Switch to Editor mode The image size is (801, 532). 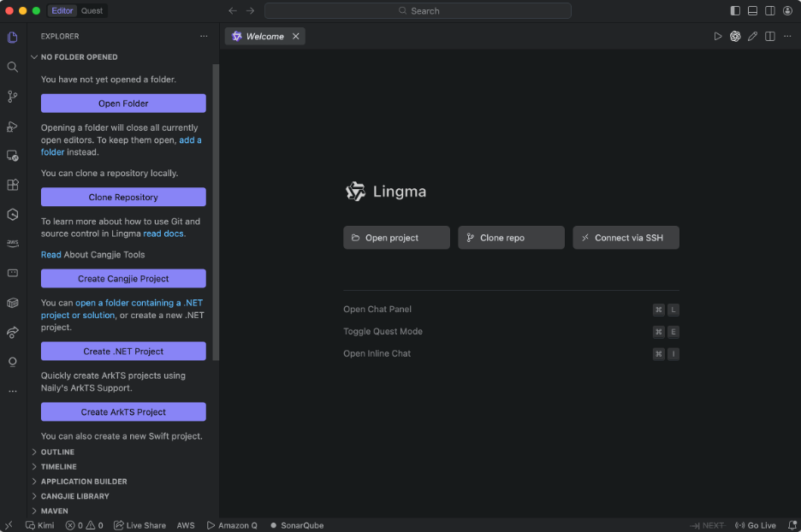[62, 11]
